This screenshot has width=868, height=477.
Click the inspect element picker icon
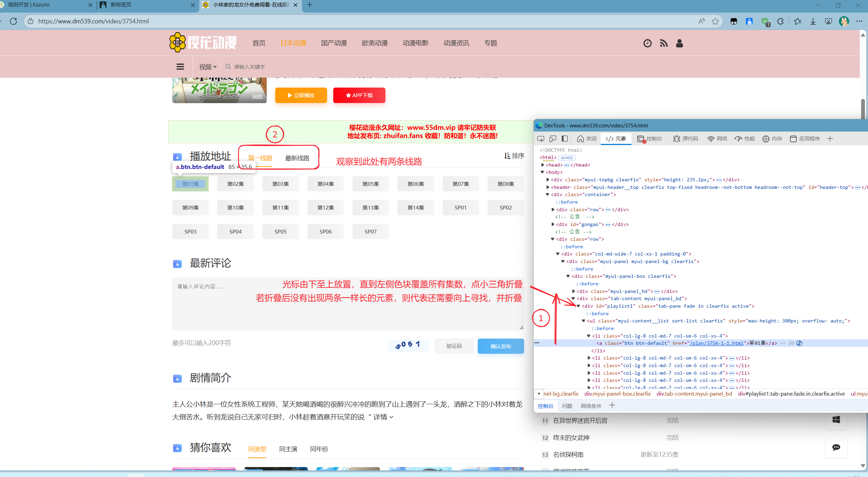point(541,139)
